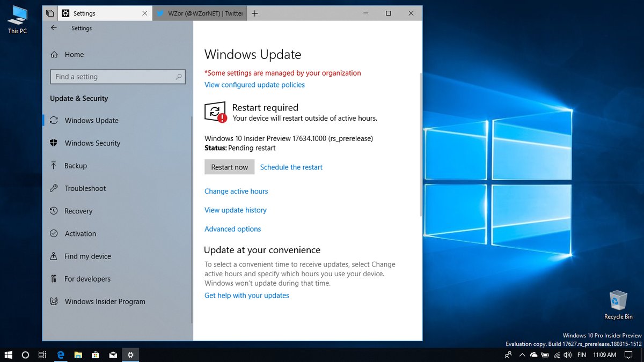This screenshot has height=362, width=644.
Task: Click the Cortana circle on taskbar
Action: (x=25, y=355)
